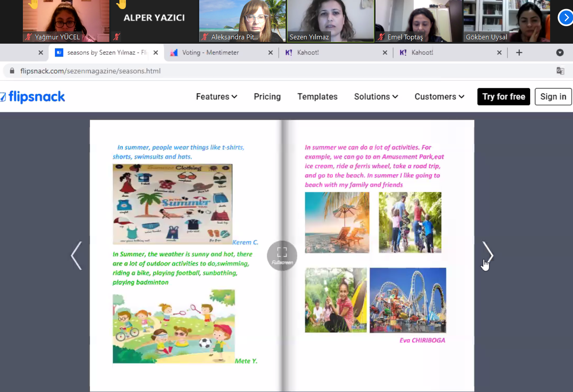
Task: Open flipbook in Fullscreen mode
Action: click(x=282, y=255)
